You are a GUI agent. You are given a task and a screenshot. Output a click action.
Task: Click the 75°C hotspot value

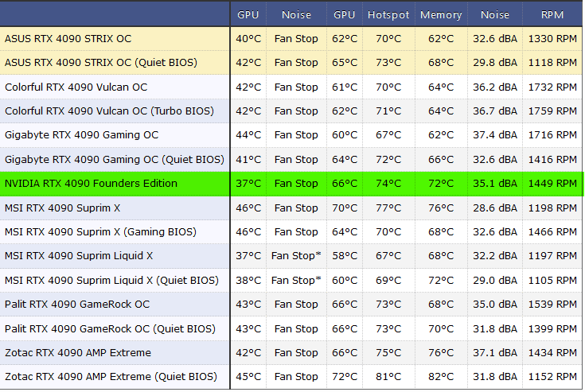click(x=388, y=352)
